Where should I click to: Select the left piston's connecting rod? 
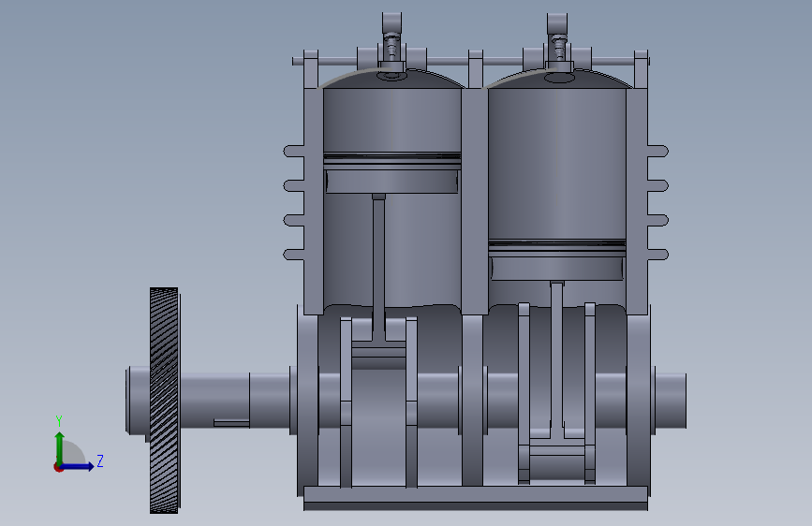[x=379, y=270]
